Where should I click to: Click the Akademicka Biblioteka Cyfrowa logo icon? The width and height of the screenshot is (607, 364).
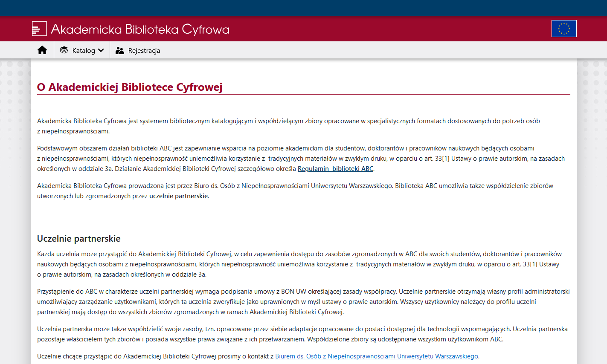tap(39, 29)
